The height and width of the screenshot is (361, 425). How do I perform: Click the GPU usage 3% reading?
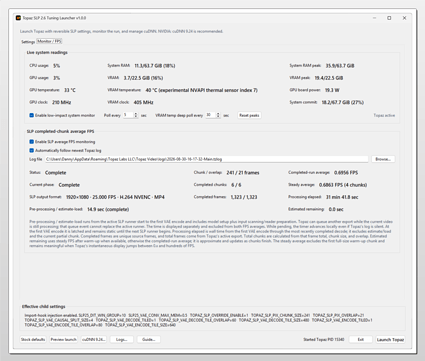[x=57, y=78]
